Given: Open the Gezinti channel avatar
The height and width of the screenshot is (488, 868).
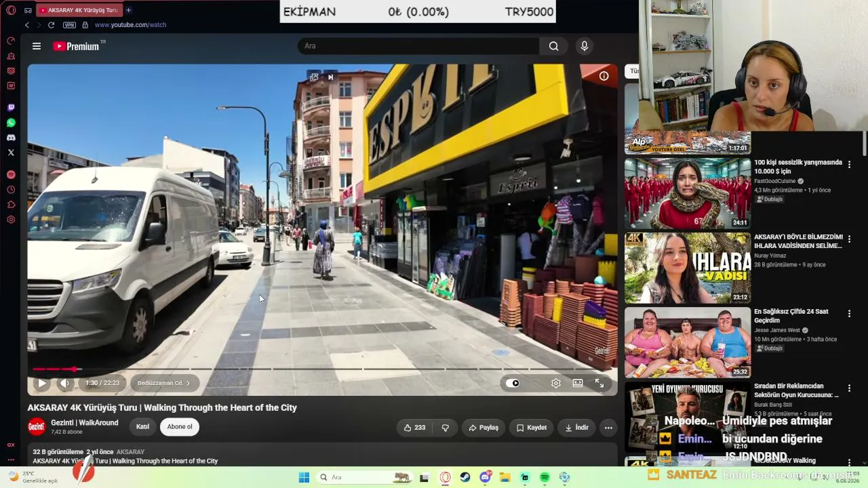Looking at the screenshot, I should tap(37, 427).
